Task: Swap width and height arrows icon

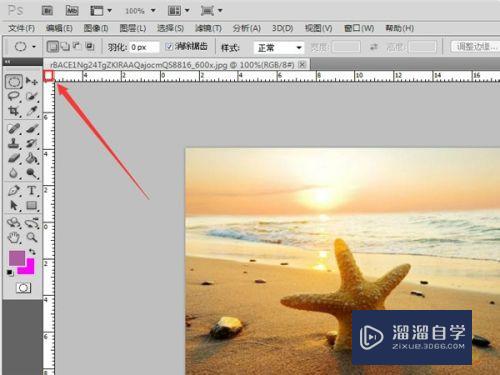Action: tap(373, 47)
